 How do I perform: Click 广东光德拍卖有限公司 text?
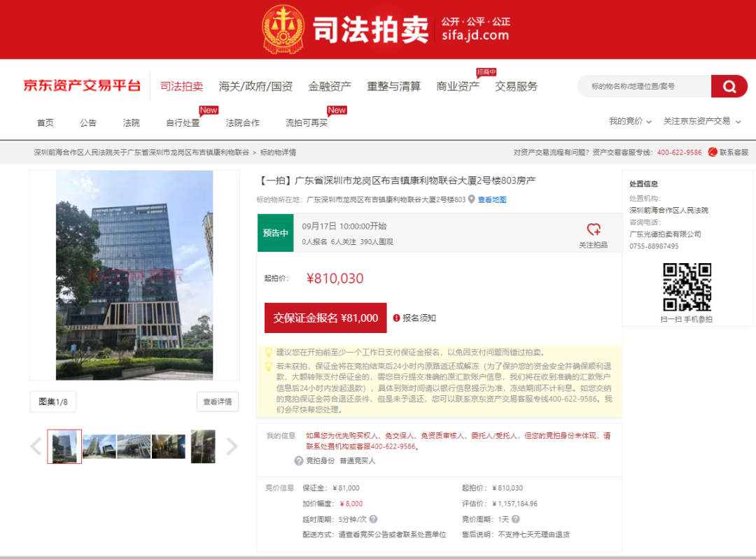coord(666,234)
